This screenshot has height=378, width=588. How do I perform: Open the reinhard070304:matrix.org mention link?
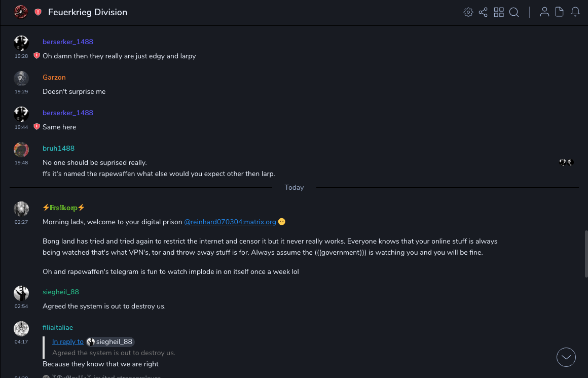pyautogui.click(x=230, y=222)
